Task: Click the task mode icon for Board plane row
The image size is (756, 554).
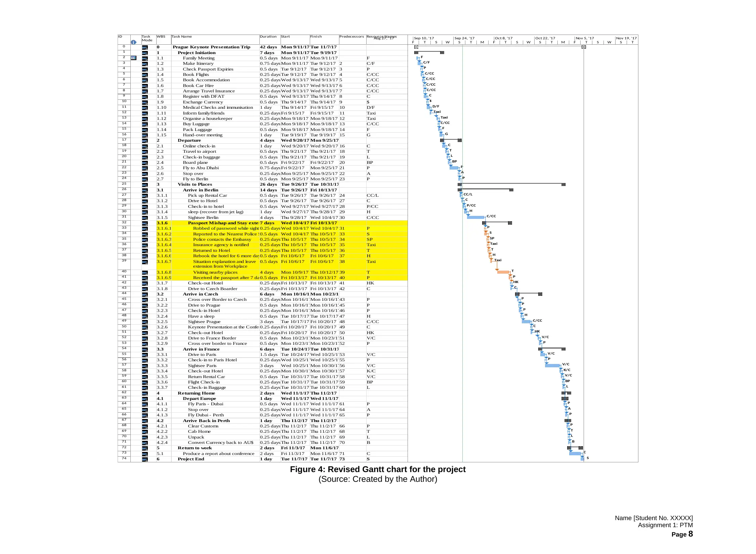Action: (145, 163)
